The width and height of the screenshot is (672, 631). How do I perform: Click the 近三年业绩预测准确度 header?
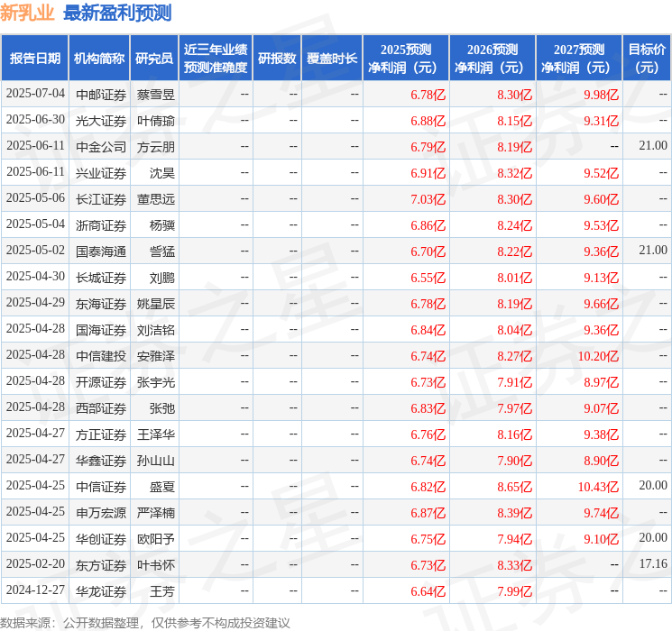216,59
